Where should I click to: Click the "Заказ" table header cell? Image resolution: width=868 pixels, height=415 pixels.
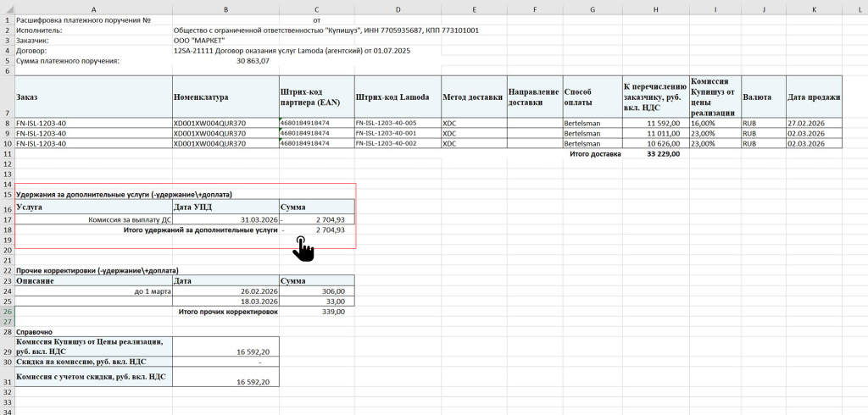93,97
